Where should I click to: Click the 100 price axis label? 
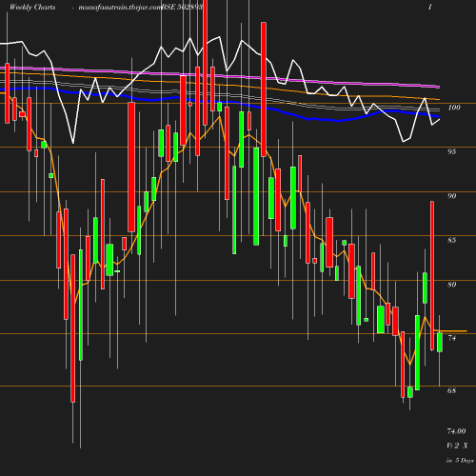coord(454,108)
